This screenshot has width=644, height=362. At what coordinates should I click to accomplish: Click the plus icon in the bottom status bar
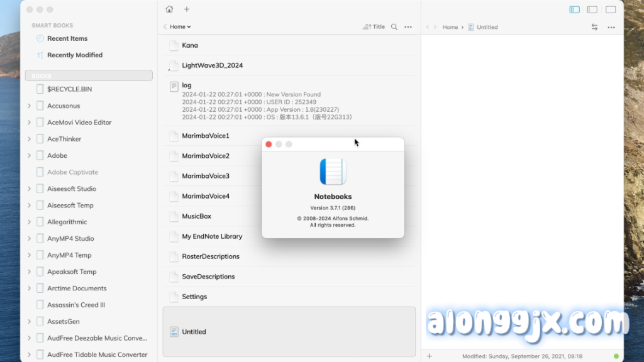pyautogui.click(x=430, y=356)
